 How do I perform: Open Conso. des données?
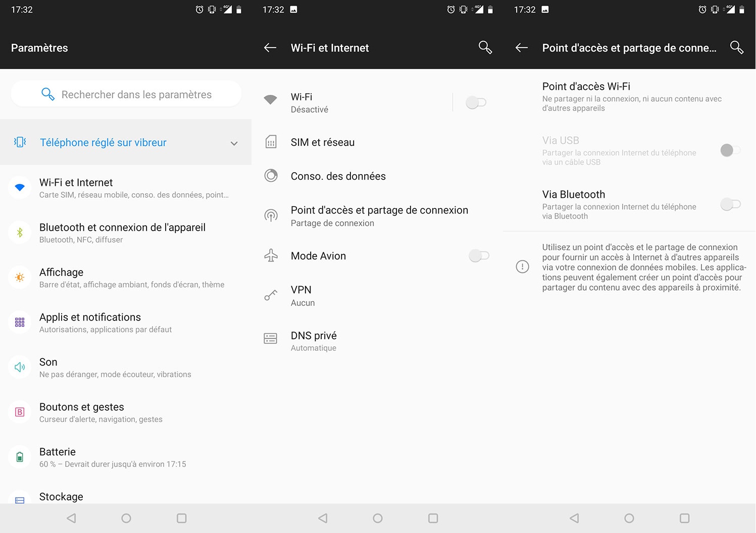[x=377, y=176]
